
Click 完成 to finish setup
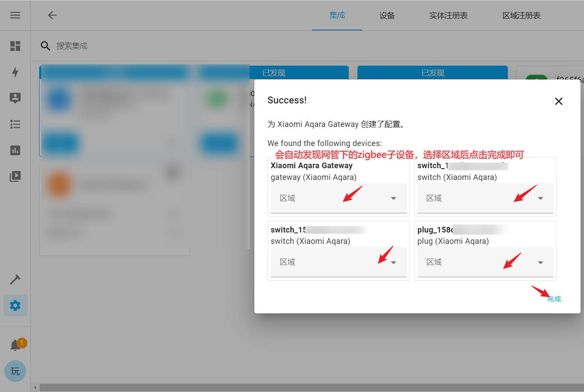pos(554,299)
